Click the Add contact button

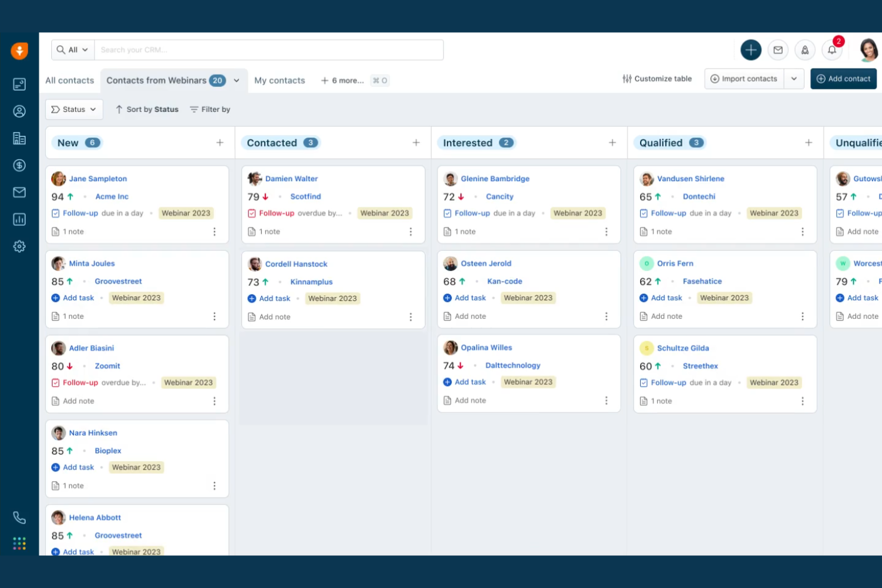843,78
